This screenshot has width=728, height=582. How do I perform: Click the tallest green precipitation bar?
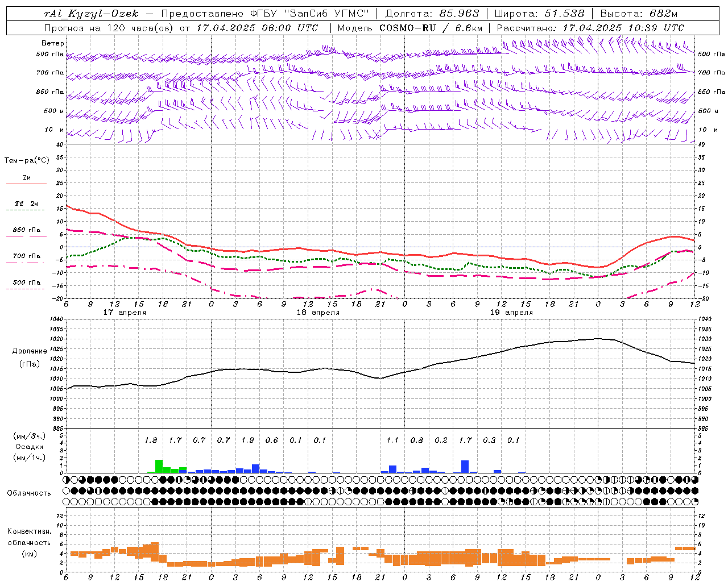pos(159,466)
